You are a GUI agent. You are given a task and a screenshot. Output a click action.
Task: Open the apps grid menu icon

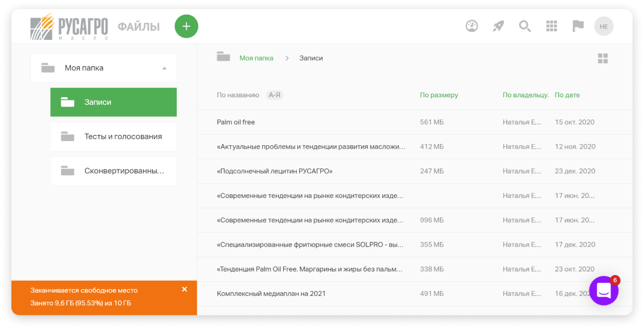coord(551,26)
